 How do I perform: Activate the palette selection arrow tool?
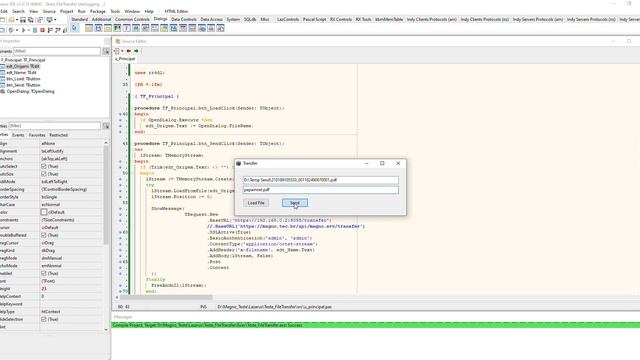75,28
